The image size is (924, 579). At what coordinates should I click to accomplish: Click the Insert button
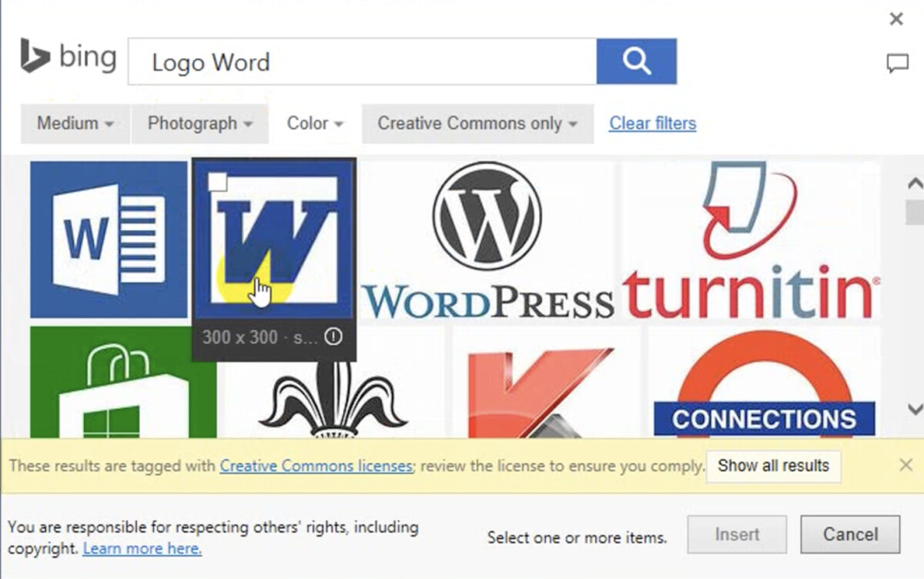pyautogui.click(x=737, y=534)
